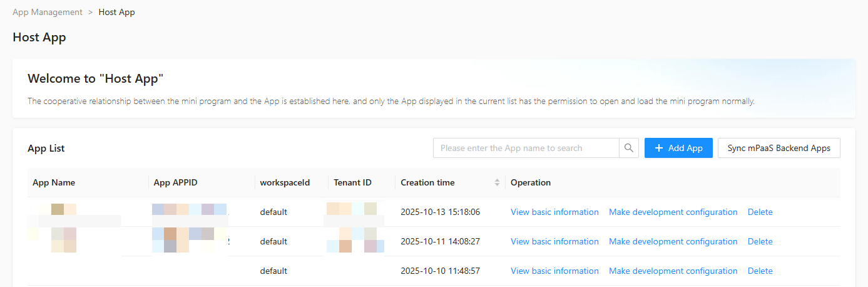Toggle the Creation time sort arrows
This screenshot has width=868, height=287.
coord(497,182)
